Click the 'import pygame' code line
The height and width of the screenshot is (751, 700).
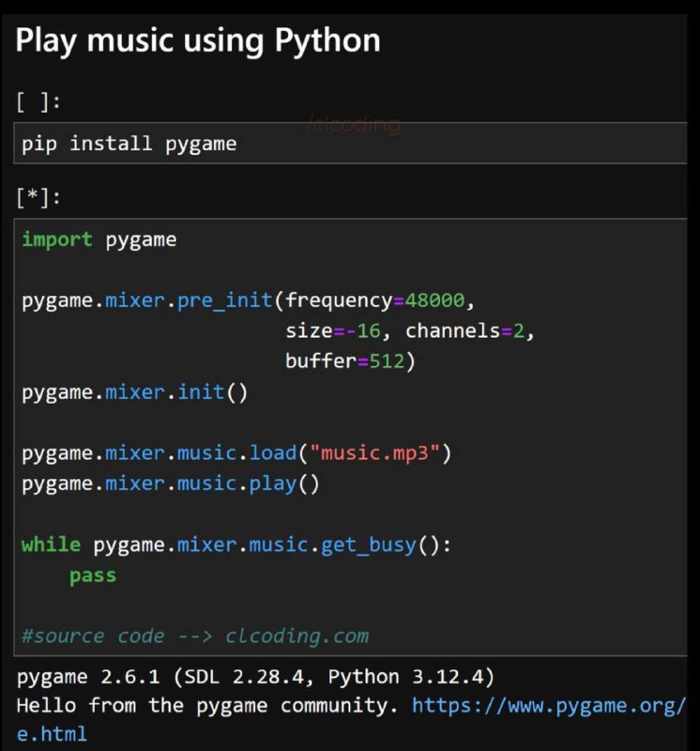coord(99,239)
